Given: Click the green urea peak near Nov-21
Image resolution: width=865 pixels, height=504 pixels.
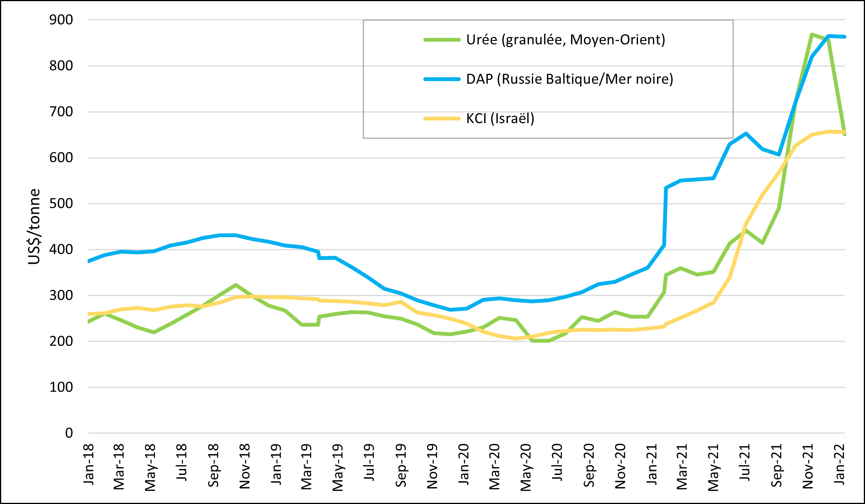Looking at the screenshot, I should pos(812,34).
